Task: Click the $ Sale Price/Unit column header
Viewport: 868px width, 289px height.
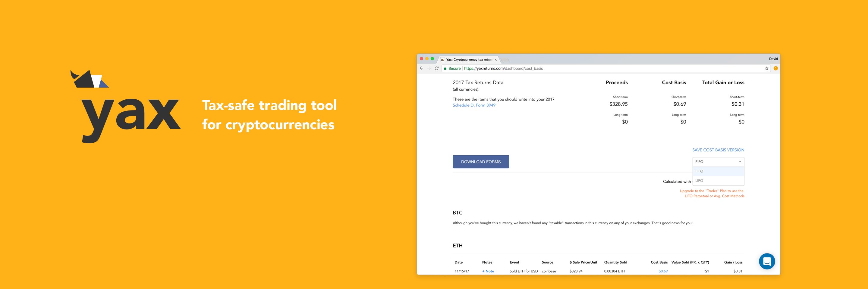Action: pos(583,263)
